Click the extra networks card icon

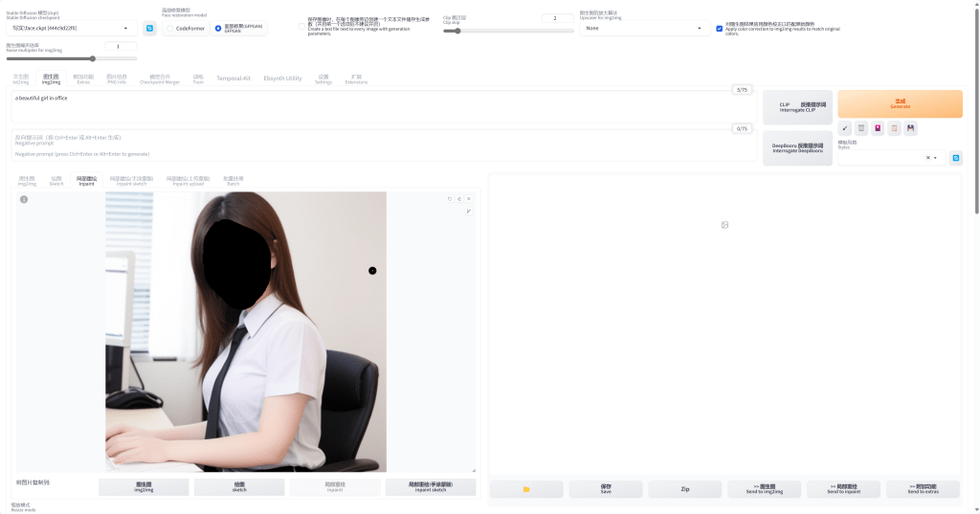(878, 128)
